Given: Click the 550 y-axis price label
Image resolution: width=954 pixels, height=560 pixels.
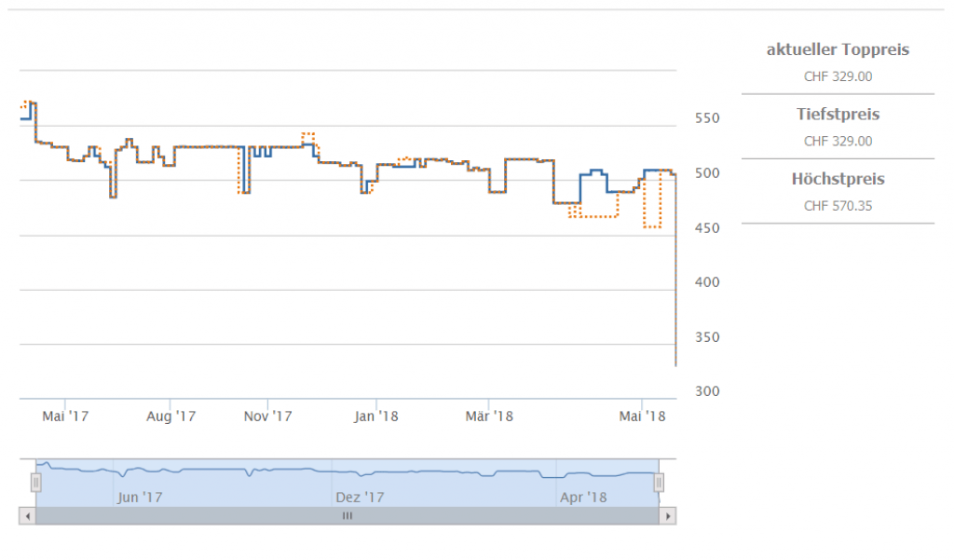Looking at the screenshot, I should click(x=708, y=119).
